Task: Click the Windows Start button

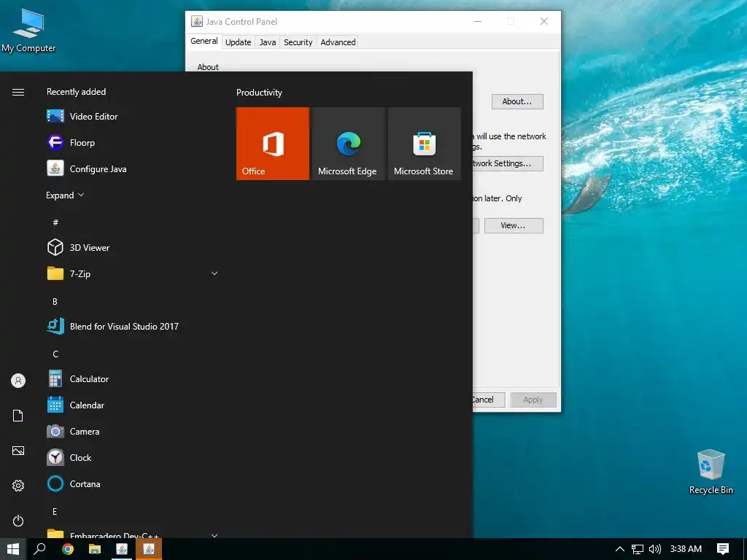Action: (13, 549)
